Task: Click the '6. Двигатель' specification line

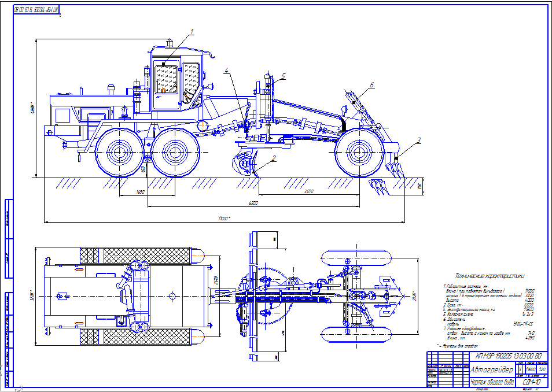Action: point(455,319)
